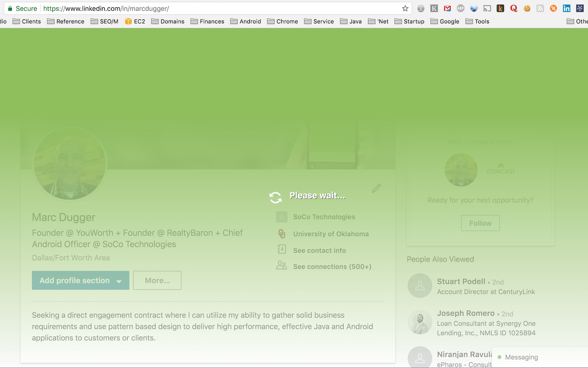
Task: Open the Tools bookmarks folder
Action: [x=477, y=21]
